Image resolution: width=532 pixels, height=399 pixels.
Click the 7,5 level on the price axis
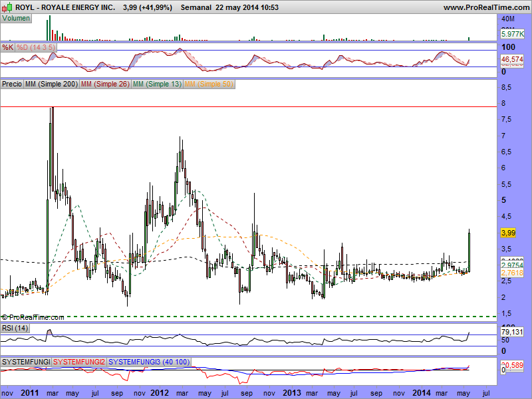click(x=506, y=120)
